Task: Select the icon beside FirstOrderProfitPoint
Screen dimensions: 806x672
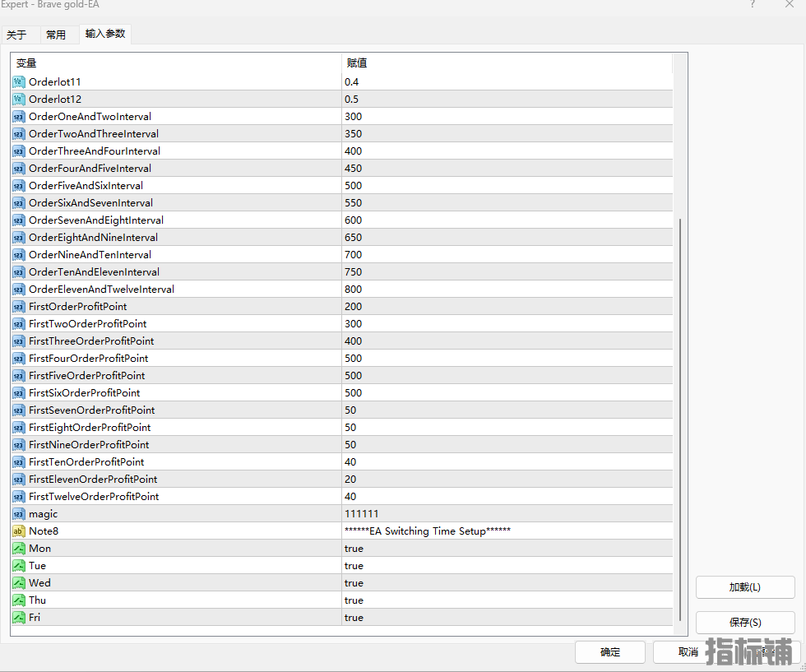Action: pyautogui.click(x=18, y=307)
